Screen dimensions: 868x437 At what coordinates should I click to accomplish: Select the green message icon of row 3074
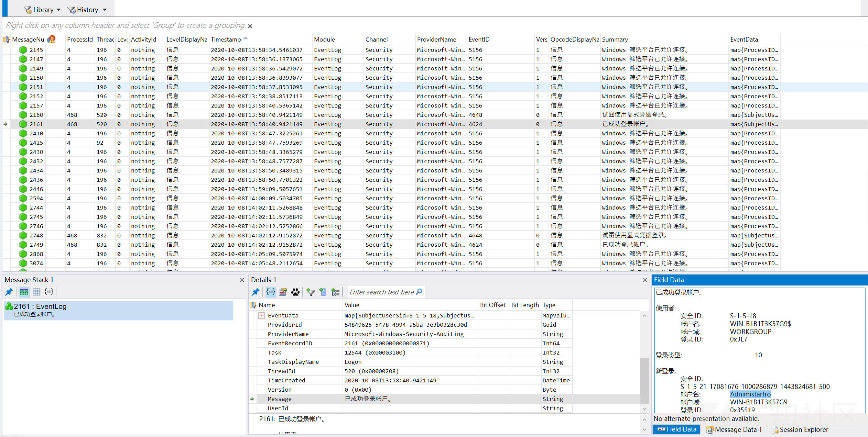(23, 263)
